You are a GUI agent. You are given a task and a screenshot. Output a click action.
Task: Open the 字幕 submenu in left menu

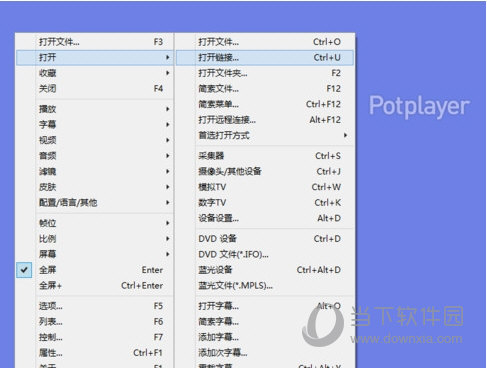coord(95,124)
